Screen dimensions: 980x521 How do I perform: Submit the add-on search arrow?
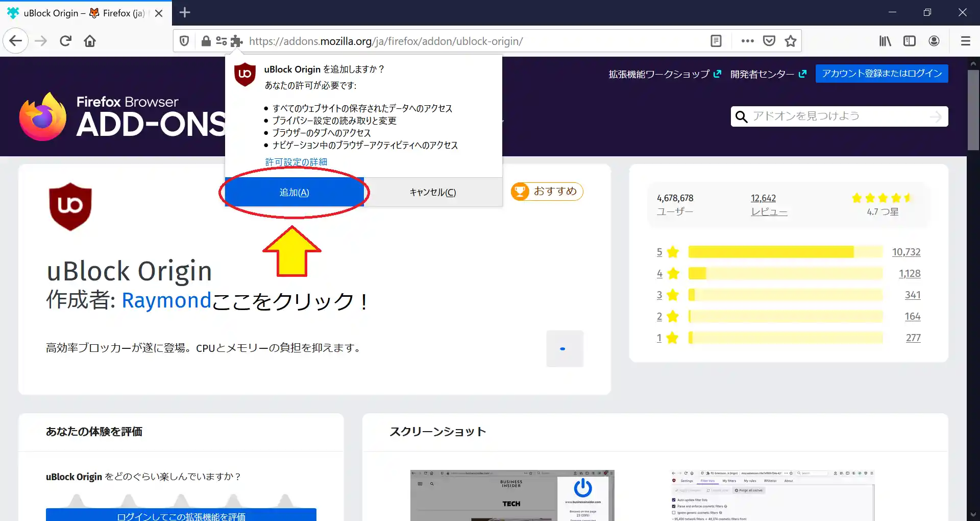click(936, 117)
